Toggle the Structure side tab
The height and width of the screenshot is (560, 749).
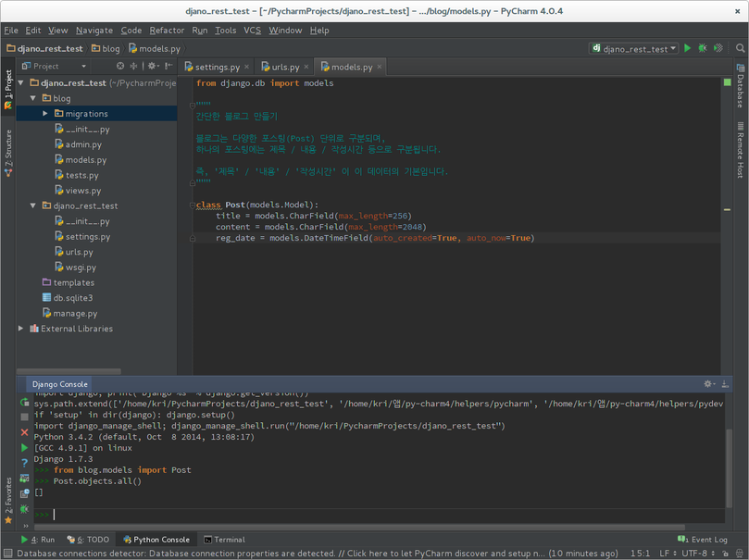[x=8, y=153]
